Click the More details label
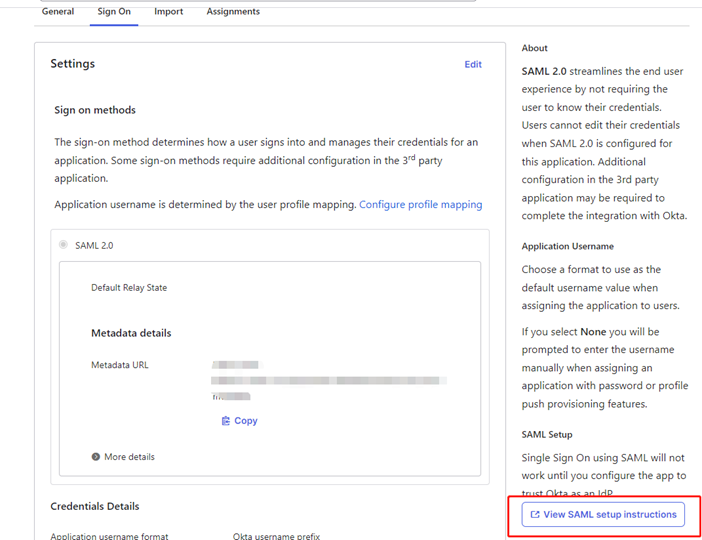Screen dimensions: 702x540 click(x=129, y=457)
